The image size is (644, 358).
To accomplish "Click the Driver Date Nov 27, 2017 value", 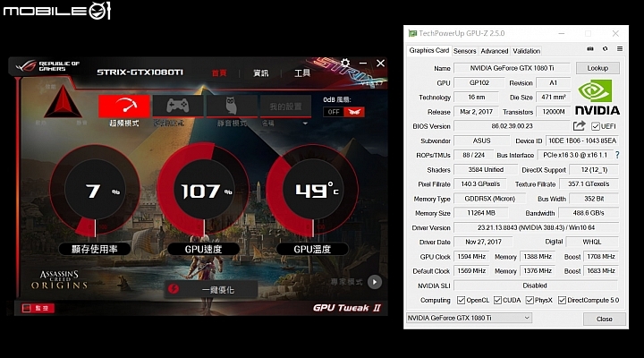I will click(483, 242).
